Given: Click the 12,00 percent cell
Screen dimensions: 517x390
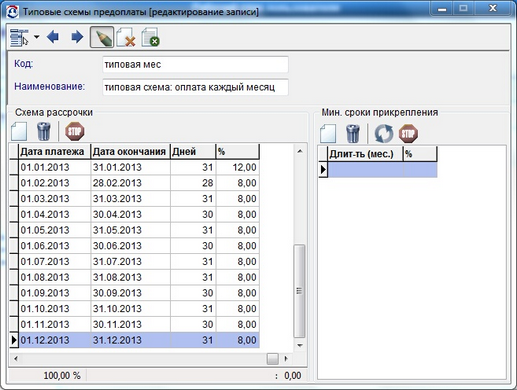Looking at the screenshot, I should click(238, 167).
